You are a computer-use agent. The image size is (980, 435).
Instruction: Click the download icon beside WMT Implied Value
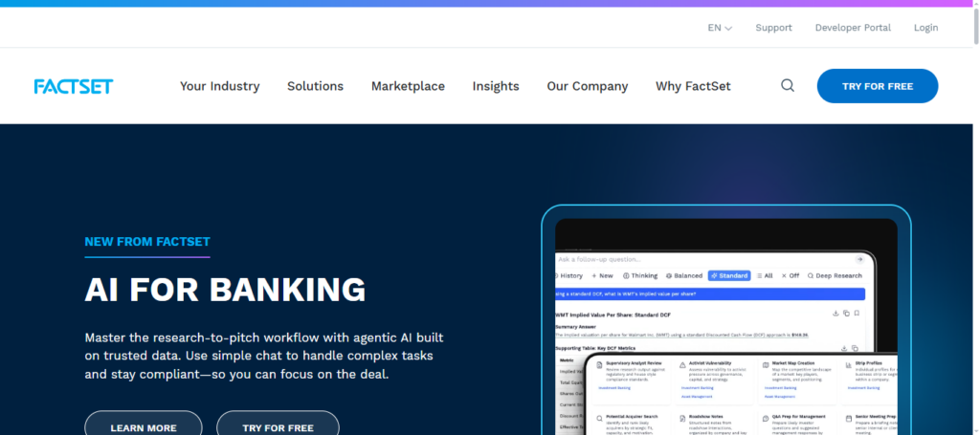835,313
